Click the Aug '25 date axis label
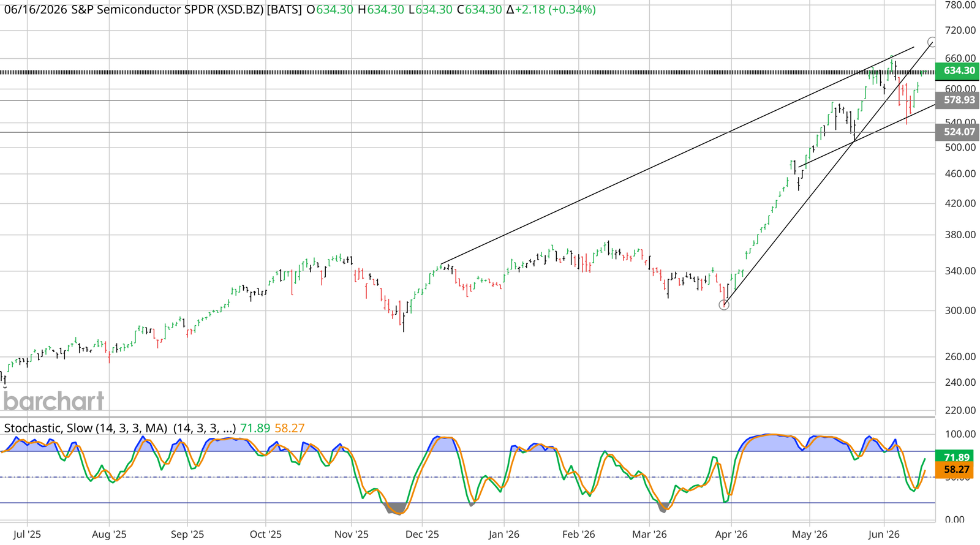Screen dimensions: 980x545 click(109, 535)
